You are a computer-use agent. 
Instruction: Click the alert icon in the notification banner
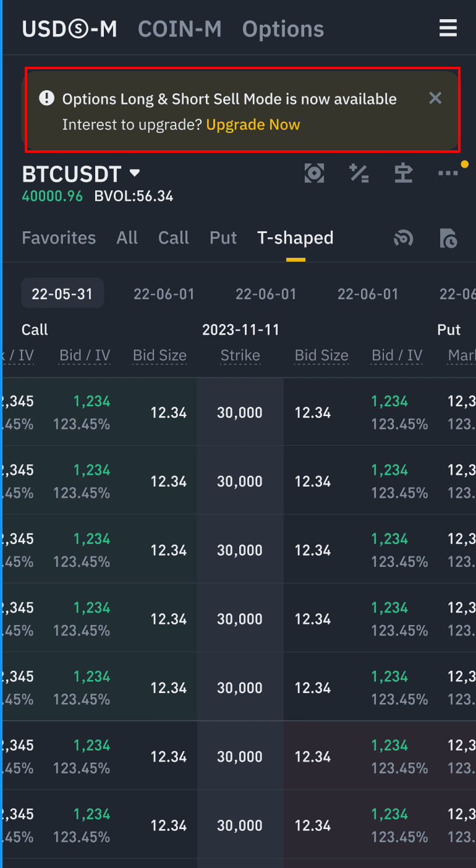click(46, 98)
